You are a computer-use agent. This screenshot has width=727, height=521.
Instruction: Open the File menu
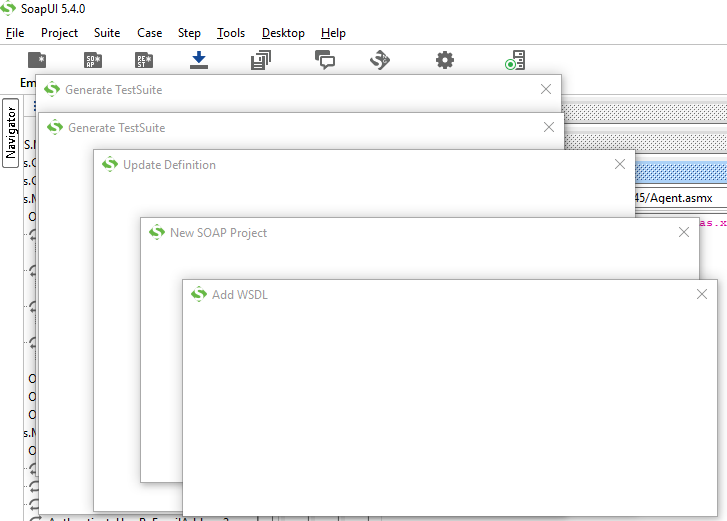point(15,33)
